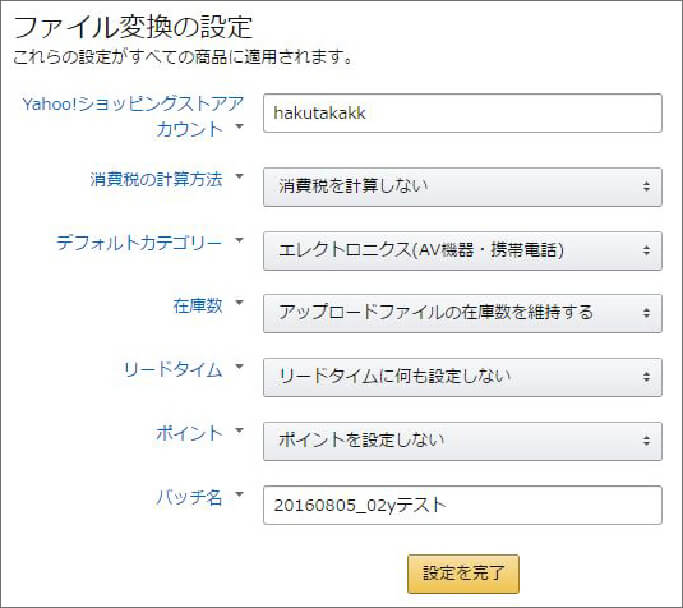Viewport: 683px width, 608px height.
Task: Expand the エレクトロニクス category dropdown
Action: 462,250
